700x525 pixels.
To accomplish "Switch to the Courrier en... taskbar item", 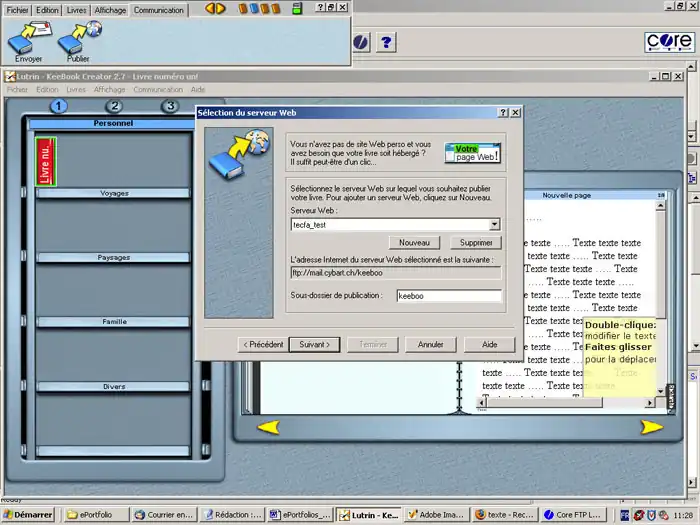I will (164, 515).
